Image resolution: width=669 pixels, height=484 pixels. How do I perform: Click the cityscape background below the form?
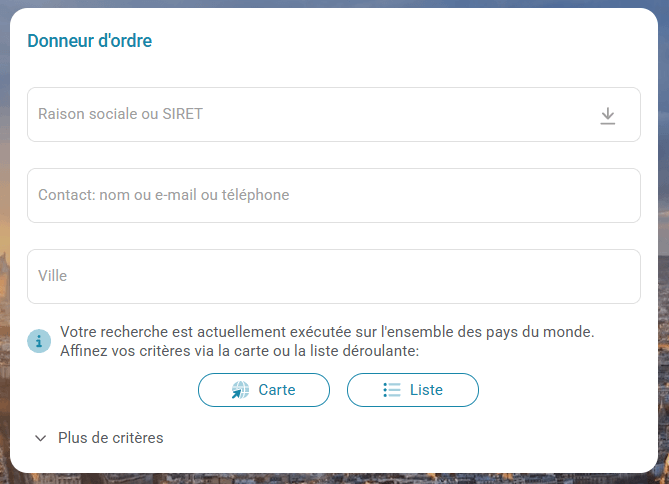tap(334, 478)
